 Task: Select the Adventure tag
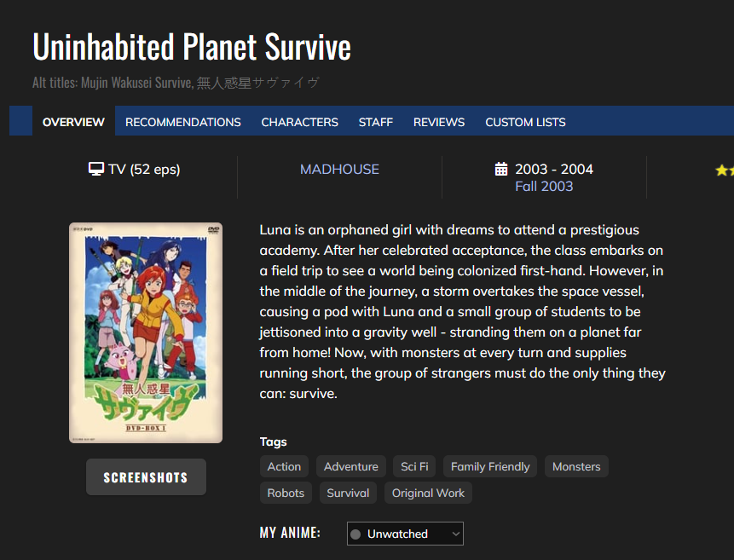coord(351,466)
